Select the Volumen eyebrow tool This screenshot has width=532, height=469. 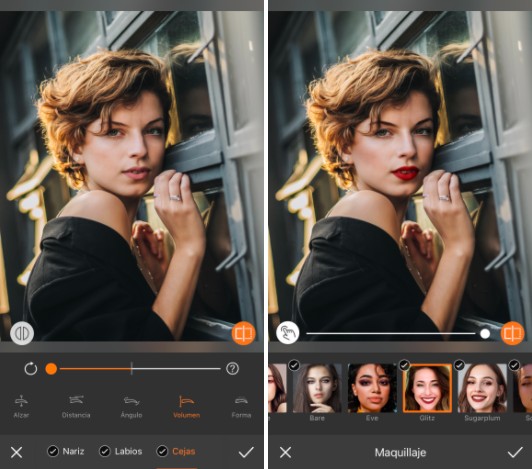click(x=186, y=406)
